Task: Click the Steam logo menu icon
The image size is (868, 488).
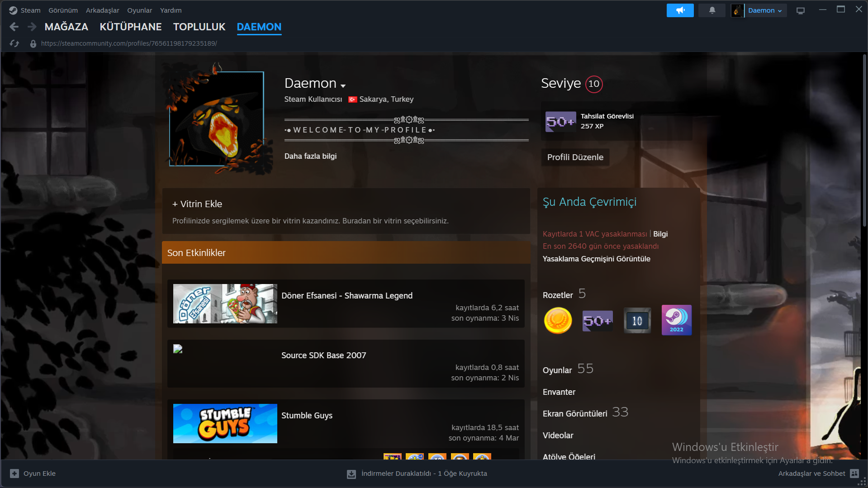Action: pyautogui.click(x=13, y=10)
